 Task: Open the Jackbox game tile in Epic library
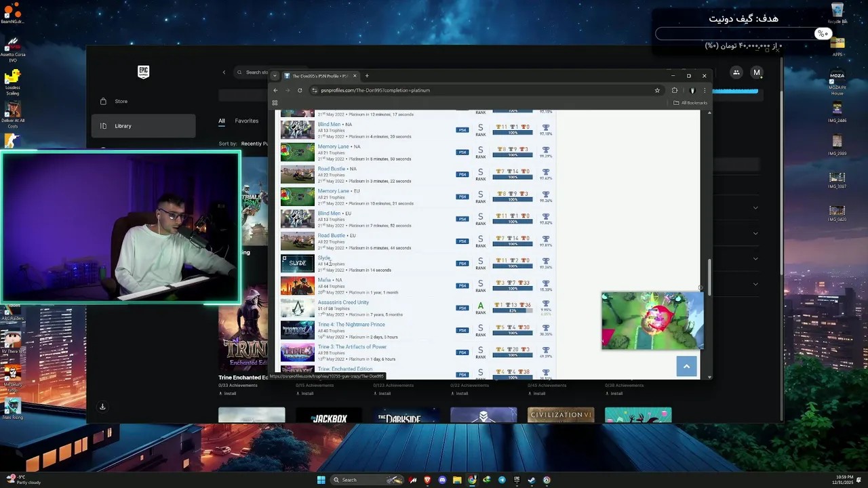[x=329, y=415]
